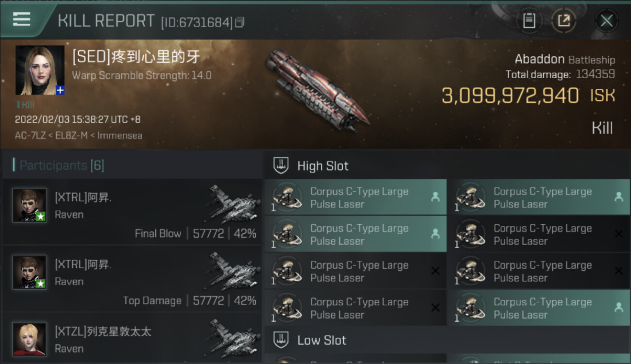Tap the Raven ship icon beside 列克星敦太太

[x=234, y=338]
